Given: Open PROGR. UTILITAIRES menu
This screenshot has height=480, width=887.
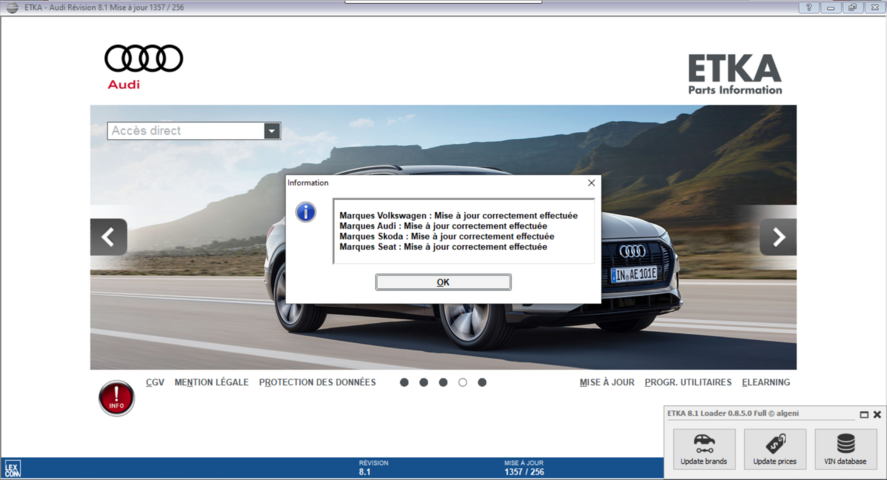Looking at the screenshot, I should click(x=688, y=383).
